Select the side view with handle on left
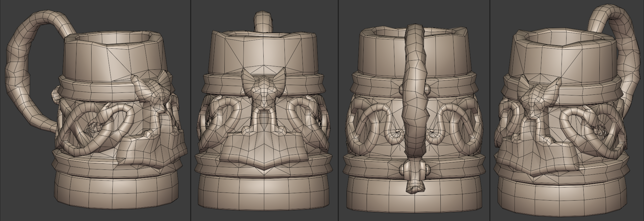The image size is (644, 221). click(x=95, y=110)
